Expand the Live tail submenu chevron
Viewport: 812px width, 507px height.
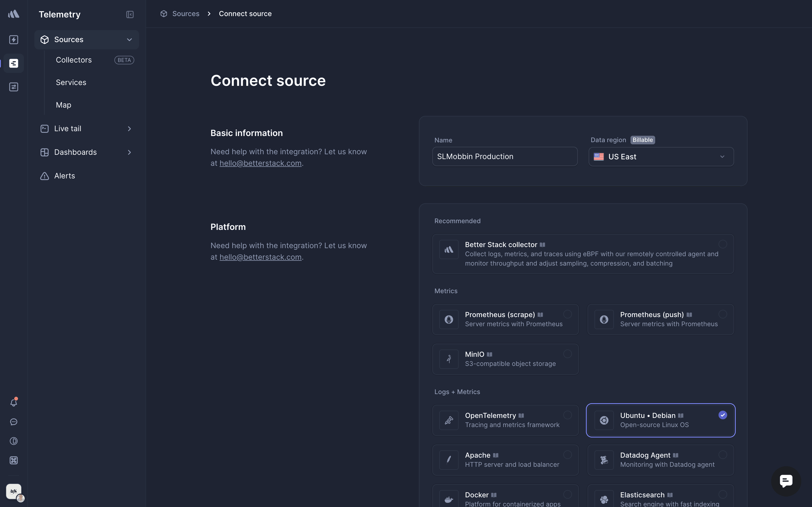coord(129,129)
